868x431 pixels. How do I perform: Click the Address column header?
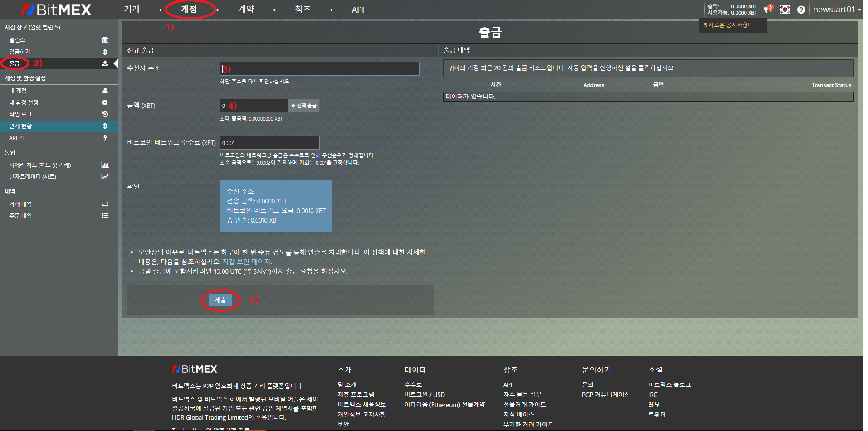(594, 85)
